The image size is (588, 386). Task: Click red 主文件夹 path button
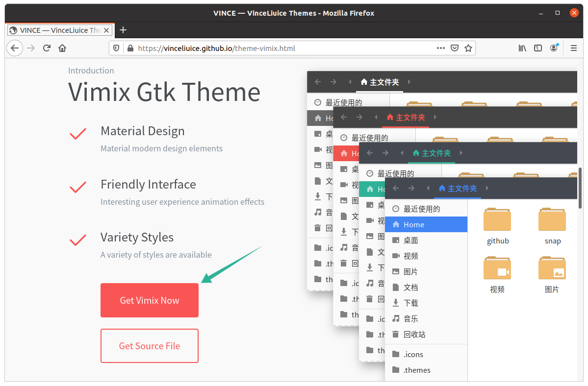click(406, 118)
